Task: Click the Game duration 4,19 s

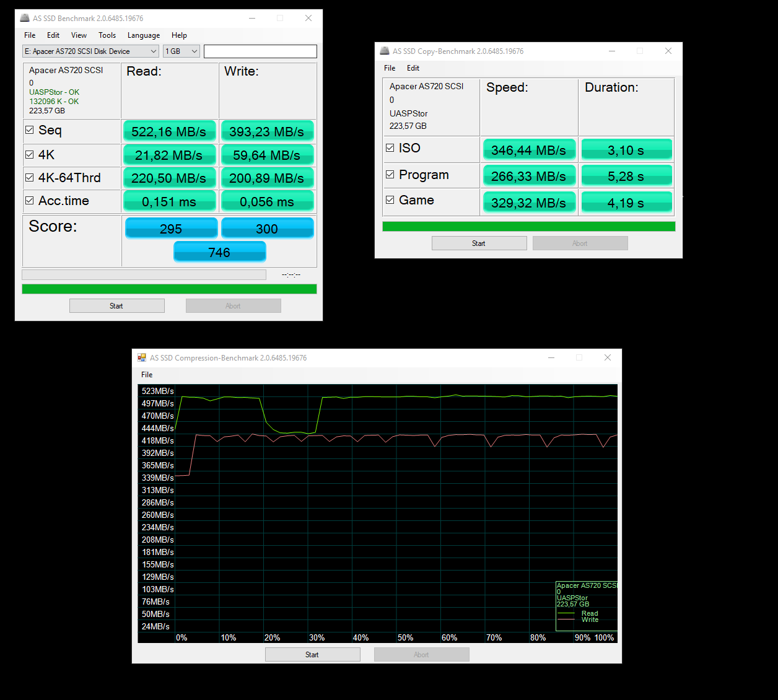Action: pos(627,202)
